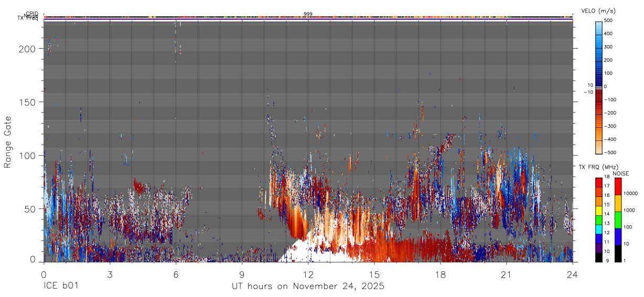
Task: Click the "1" label on NOISE scale
Action: (625, 260)
